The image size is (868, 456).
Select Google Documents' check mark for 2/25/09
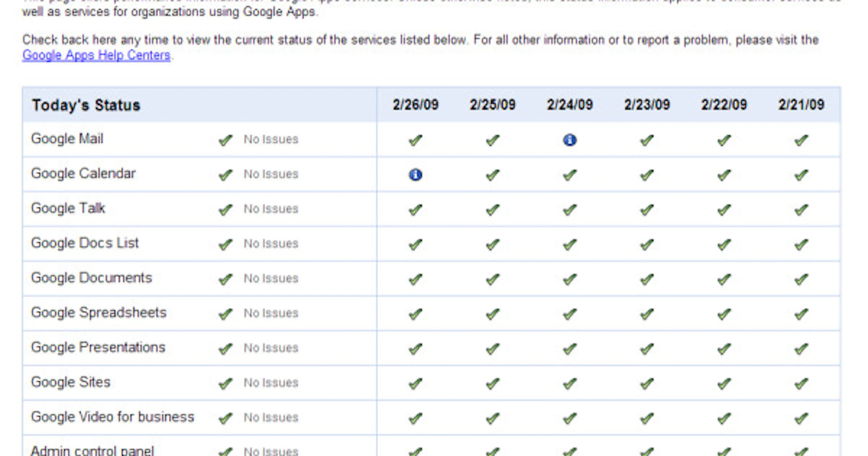point(493,279)
